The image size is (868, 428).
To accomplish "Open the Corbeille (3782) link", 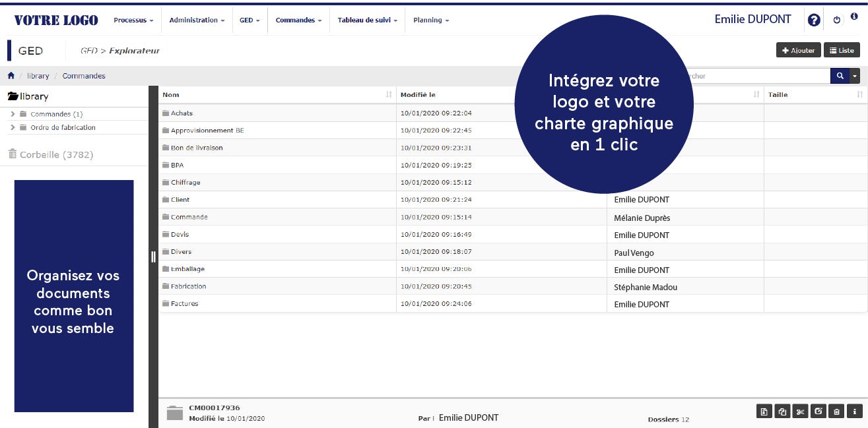I will click(56, 154).
